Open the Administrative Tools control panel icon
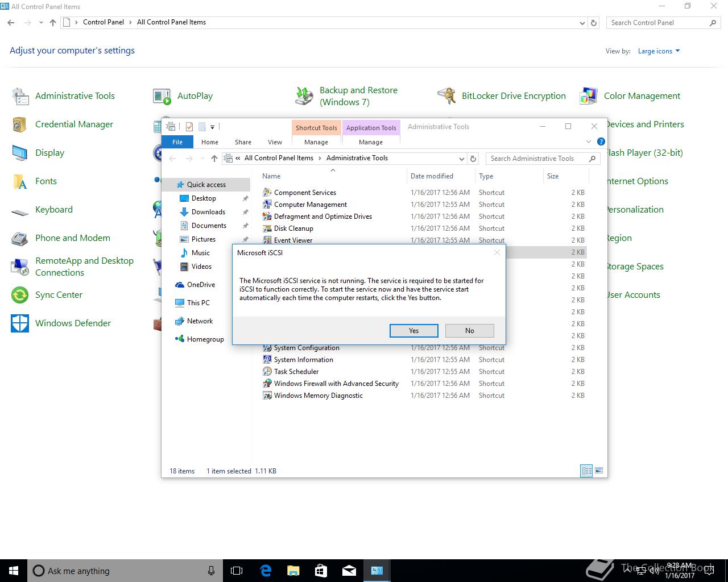728x582 pixels. point(20,96)
